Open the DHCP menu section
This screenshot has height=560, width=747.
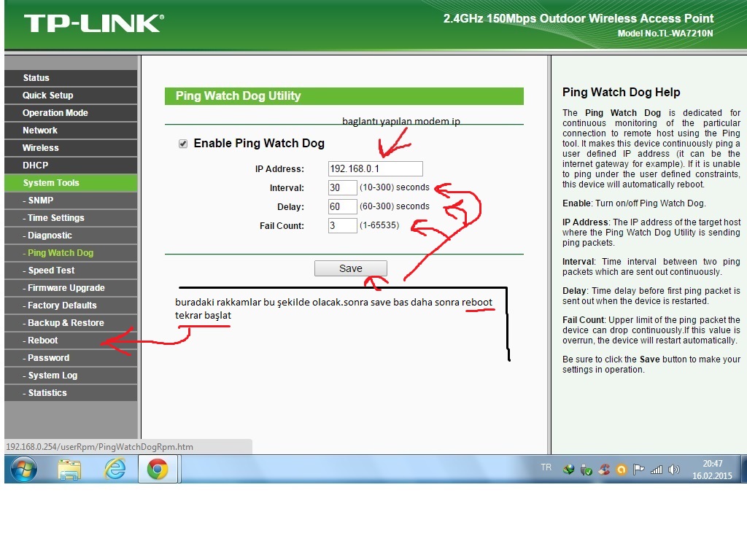coord(71,166)
